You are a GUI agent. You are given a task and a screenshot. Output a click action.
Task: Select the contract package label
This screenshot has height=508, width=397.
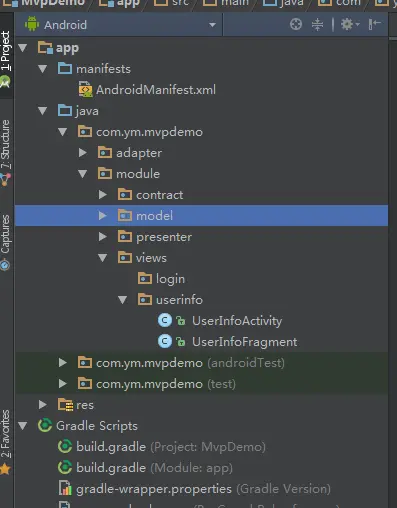tap(159, 195)
